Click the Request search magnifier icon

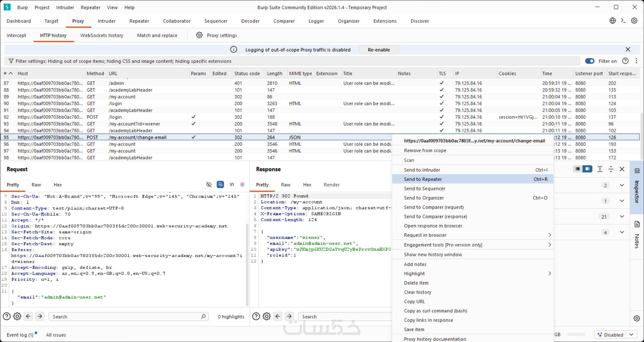pyautogui.click(x=203, y=317)
